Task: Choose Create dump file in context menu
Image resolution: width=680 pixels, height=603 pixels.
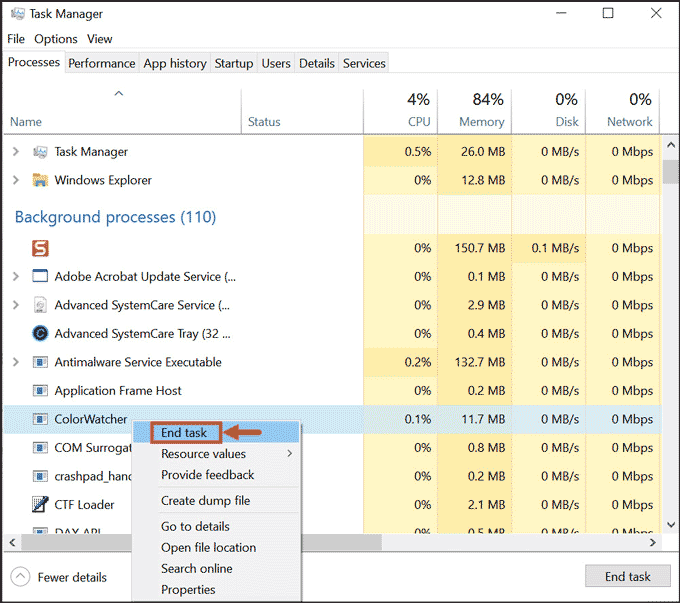Action: pos(216,501)
